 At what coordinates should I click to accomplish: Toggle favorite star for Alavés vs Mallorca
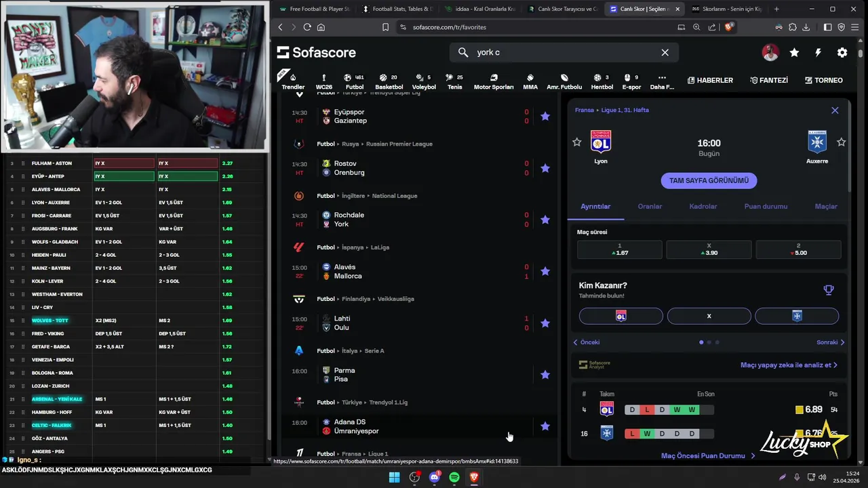pos(545,271)
